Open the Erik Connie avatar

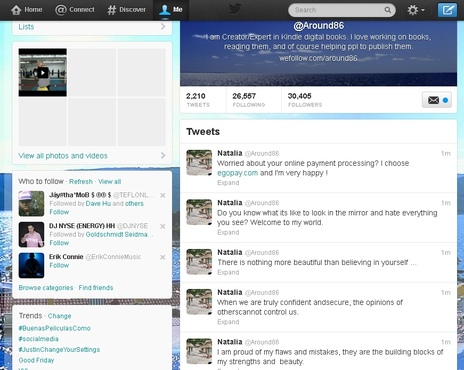click(31, 265)
